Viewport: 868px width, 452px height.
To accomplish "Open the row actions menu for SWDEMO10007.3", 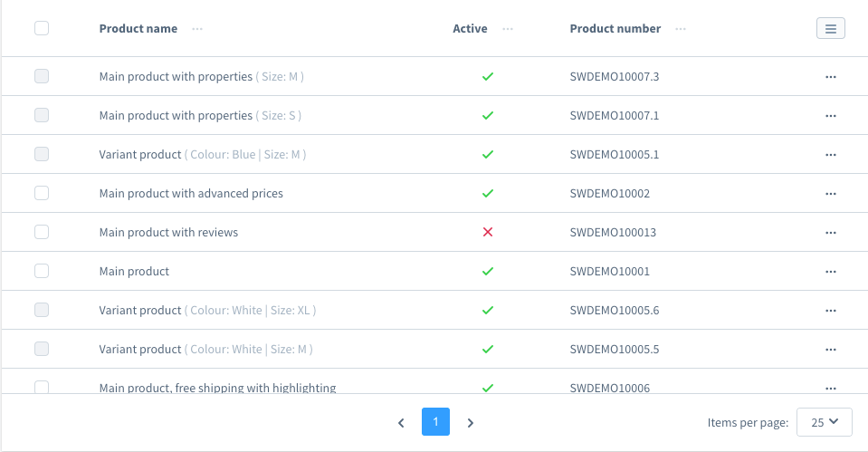I will (x=830, y=77).
